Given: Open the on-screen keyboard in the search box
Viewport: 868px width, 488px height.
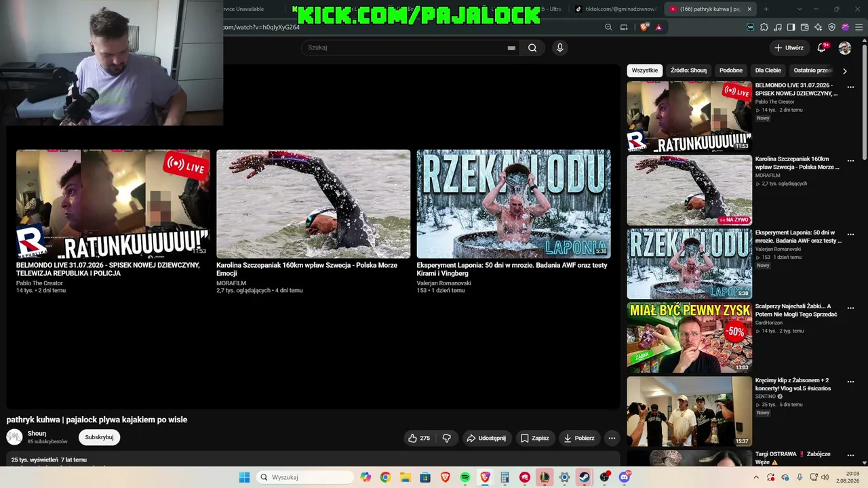Looking at the screenshot, I should pos(511,48).
